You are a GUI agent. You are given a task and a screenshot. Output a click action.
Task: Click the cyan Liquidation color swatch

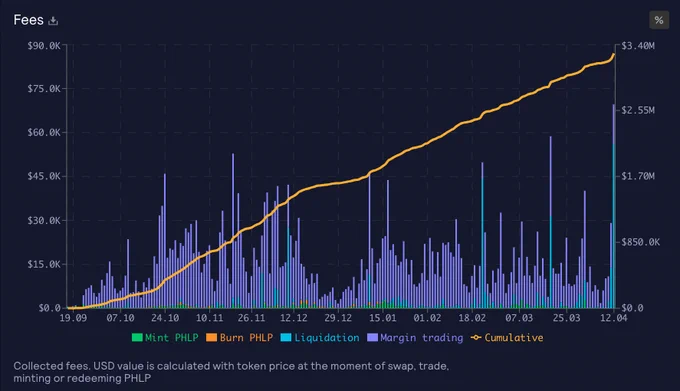click(x=286, y=337)
